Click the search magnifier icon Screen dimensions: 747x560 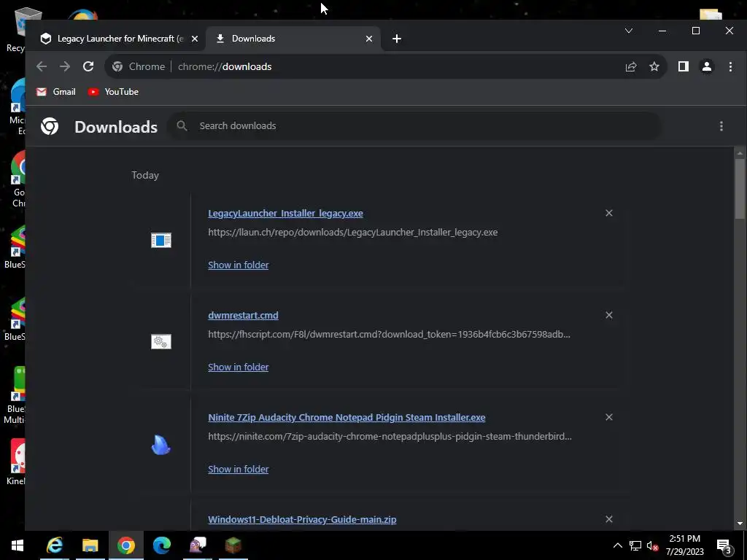click(182, 125)
